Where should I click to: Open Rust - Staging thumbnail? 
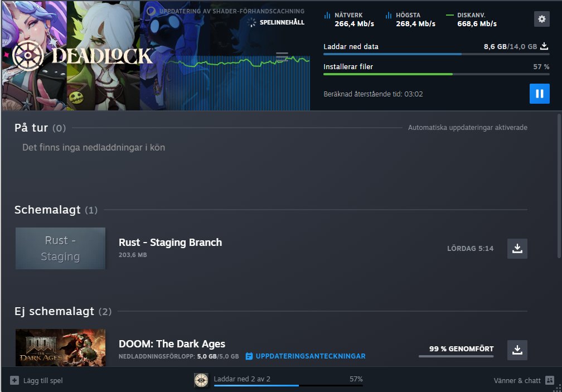coord(60,248)
